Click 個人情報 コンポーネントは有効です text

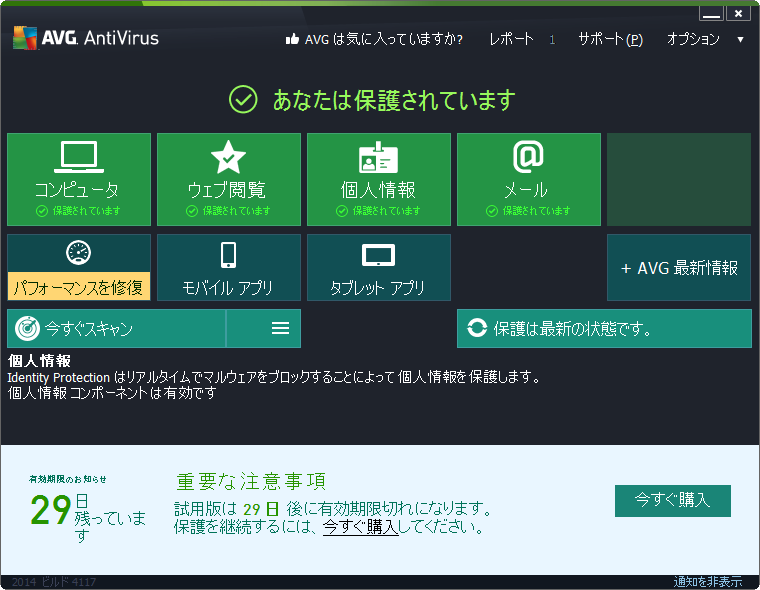coord(112,393)
